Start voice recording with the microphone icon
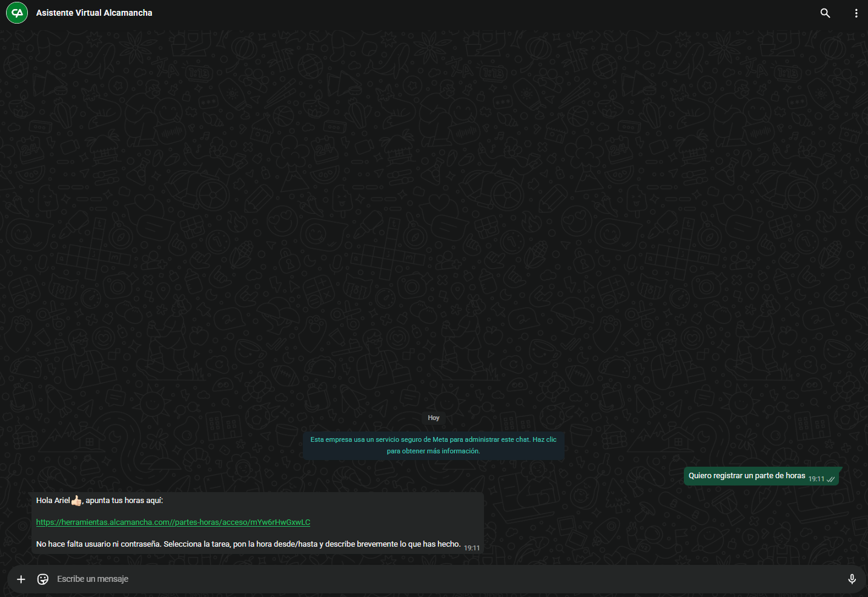Screen dimensions: 868x597 pyautogui.click(x=852, y=579)
